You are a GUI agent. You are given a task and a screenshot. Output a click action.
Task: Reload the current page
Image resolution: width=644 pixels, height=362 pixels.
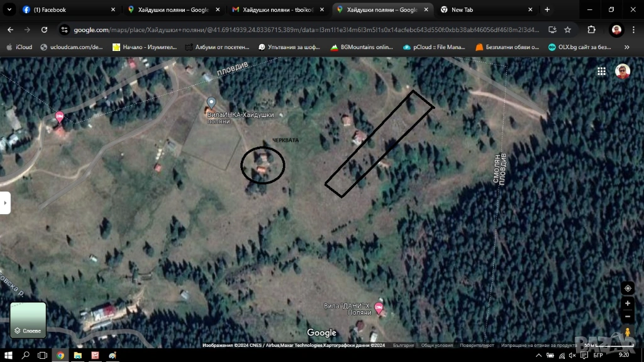tap(44, 30)
